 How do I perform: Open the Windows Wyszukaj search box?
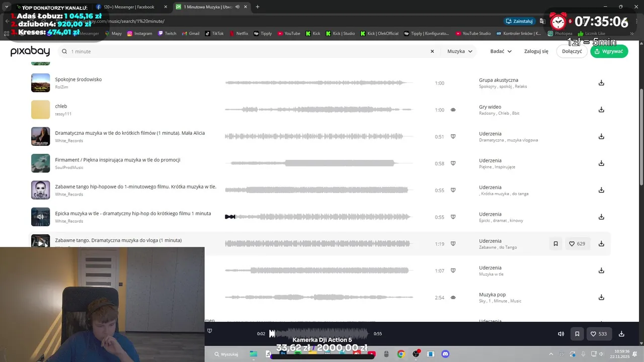coord(226,354)
